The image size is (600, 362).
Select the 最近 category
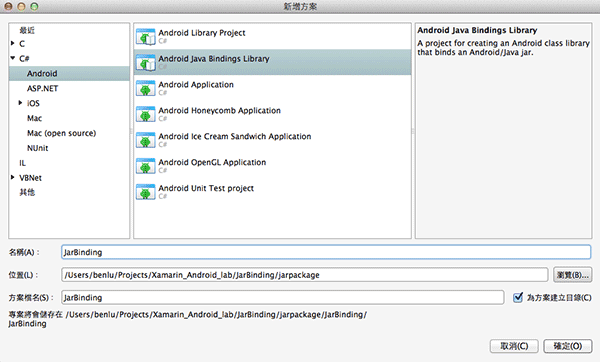[x=27, y=30]
